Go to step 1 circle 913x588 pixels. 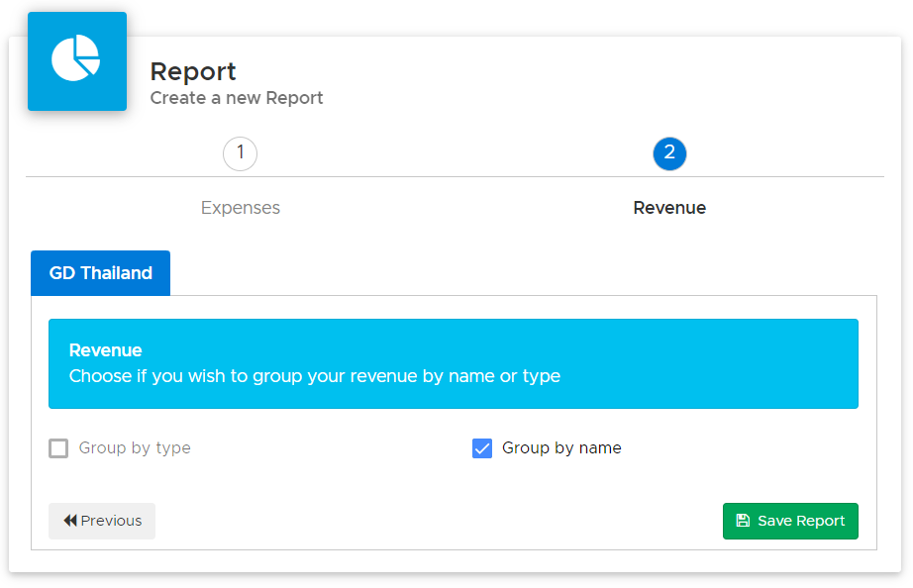[x=240, y=153]
